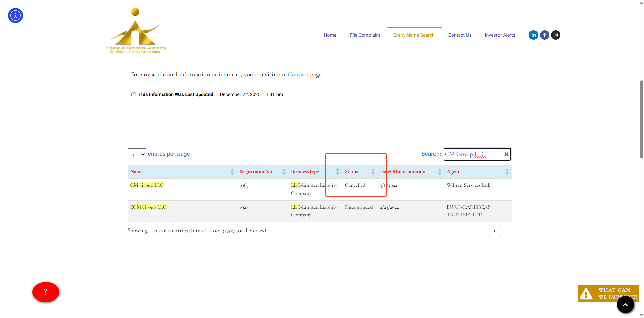Open the Facebook page icon
The width and height of the screenshot is (644, 318).
point(544,35)
